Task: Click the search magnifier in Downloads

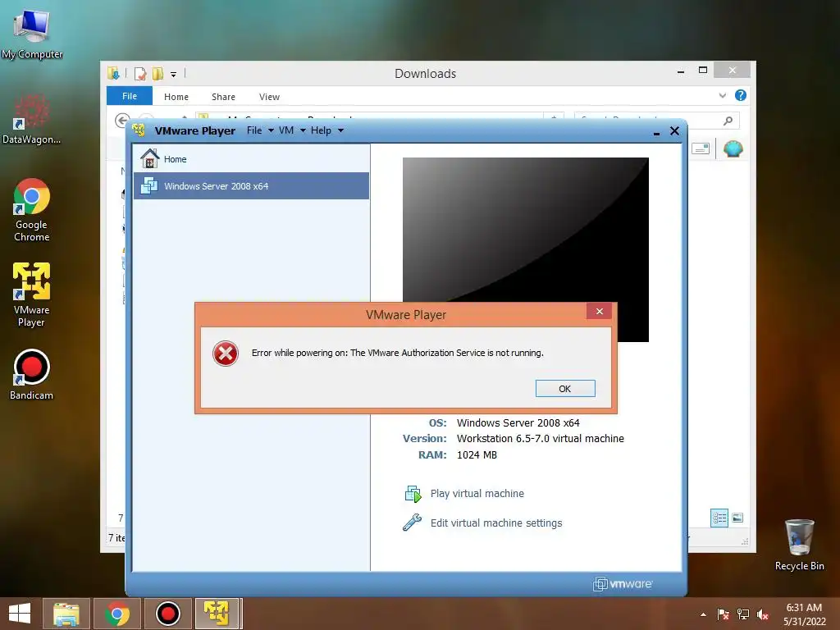Action: pyautogui.click(x=728, y=121)
